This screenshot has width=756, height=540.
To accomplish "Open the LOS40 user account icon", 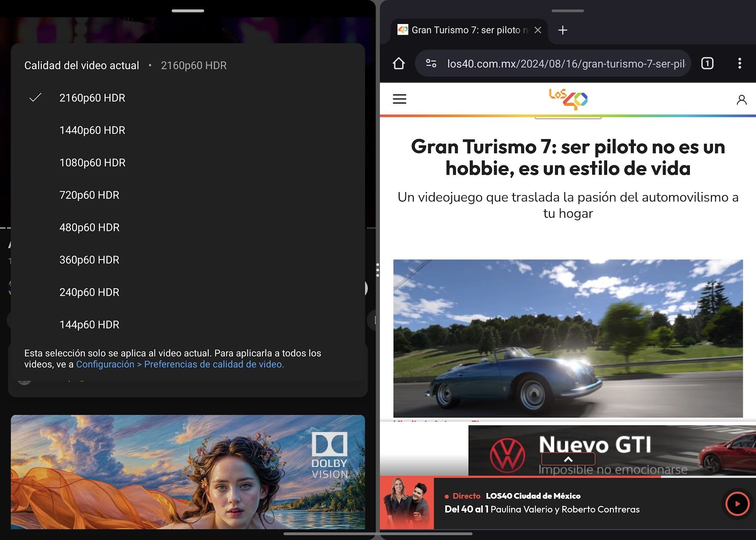I will 741,100.
